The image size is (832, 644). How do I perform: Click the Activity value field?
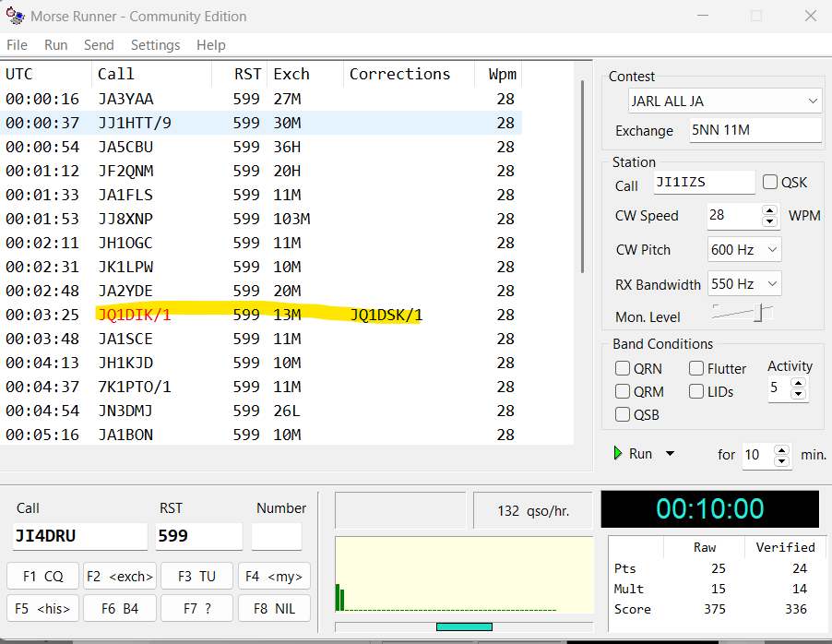click(x=779, y=388)
